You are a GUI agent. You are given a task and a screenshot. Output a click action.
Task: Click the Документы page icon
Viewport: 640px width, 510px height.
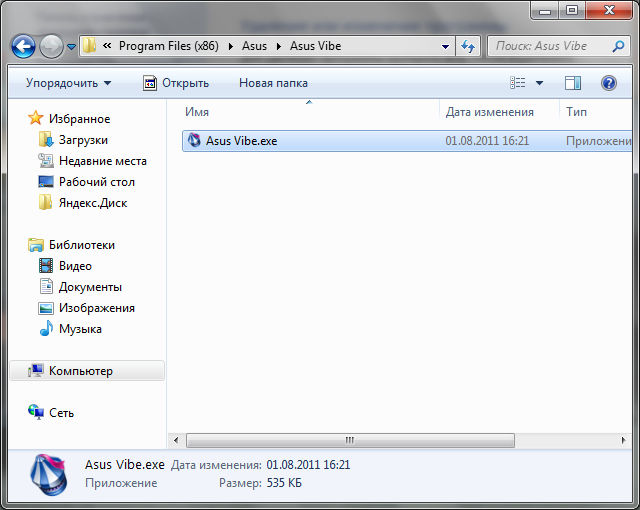click(46, 286)
